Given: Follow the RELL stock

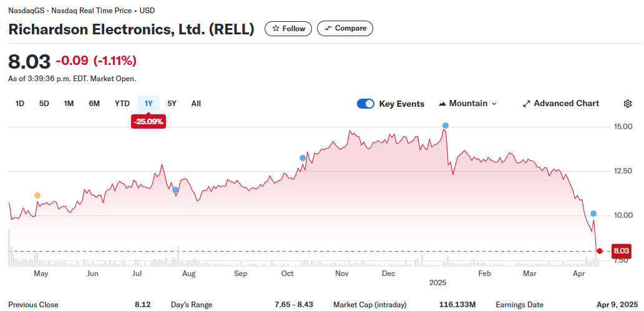Looking at the screenshot, I should [288, 28].
